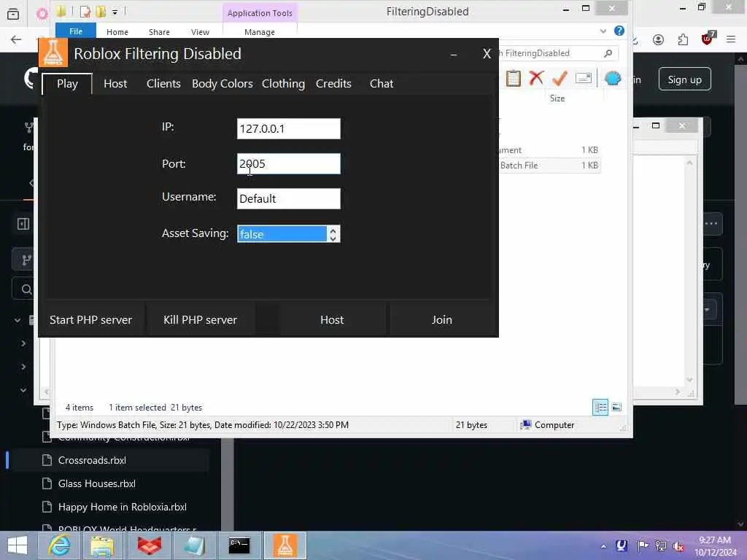The width and height of the screenshot is (747, 560).
Task: Expand the Explorer ribbon chevron
Action: [603, 31]
